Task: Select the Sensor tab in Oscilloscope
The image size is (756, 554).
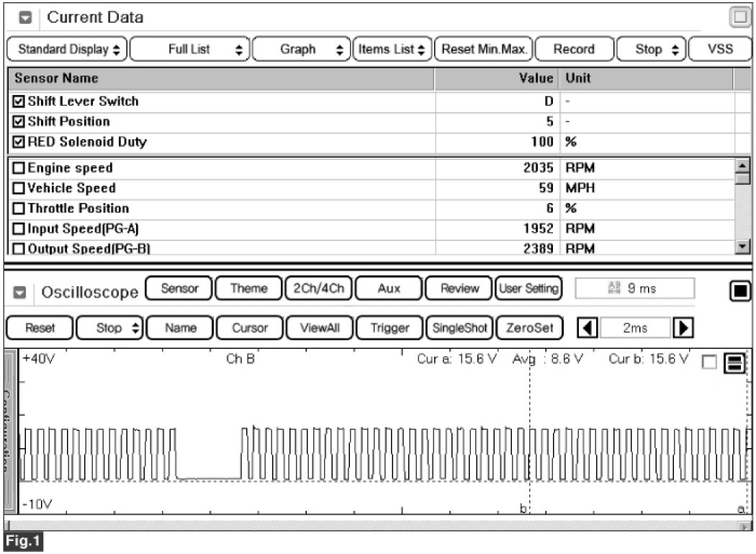Action: point(179,288)
